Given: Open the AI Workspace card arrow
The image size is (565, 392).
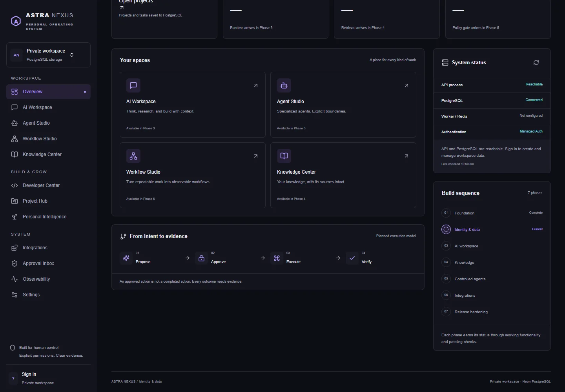Looking at the screenshot, I should [256, 85].
